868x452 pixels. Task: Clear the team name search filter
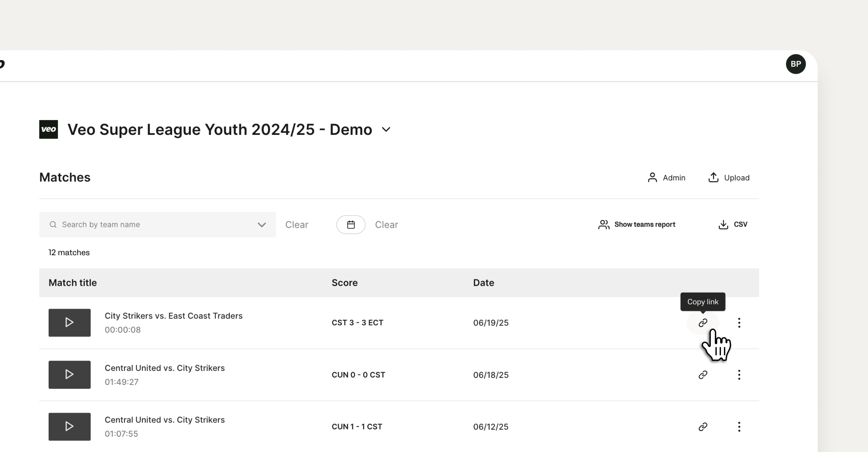click(x=297, y=225)
